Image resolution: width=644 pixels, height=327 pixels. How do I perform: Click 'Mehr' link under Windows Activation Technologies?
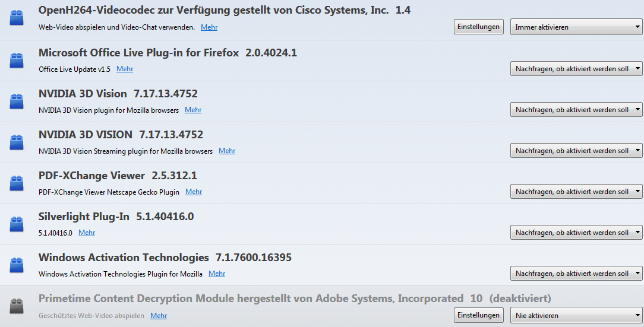217,274
